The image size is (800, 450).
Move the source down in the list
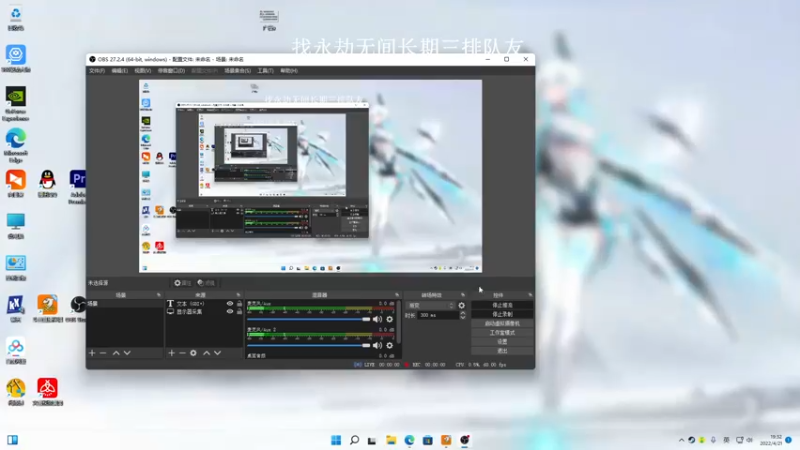pos(217,353)
